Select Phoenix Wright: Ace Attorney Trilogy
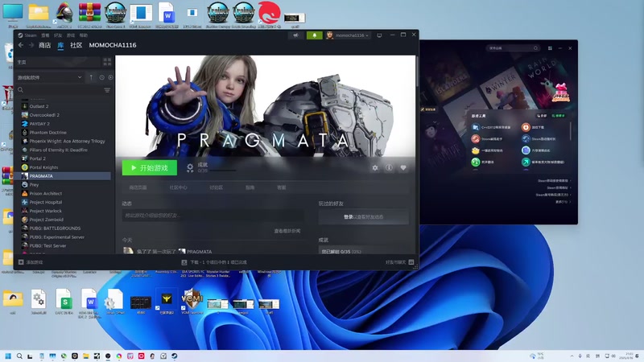The height and width of the screenshot is (362, 644). tap(66, 142)
